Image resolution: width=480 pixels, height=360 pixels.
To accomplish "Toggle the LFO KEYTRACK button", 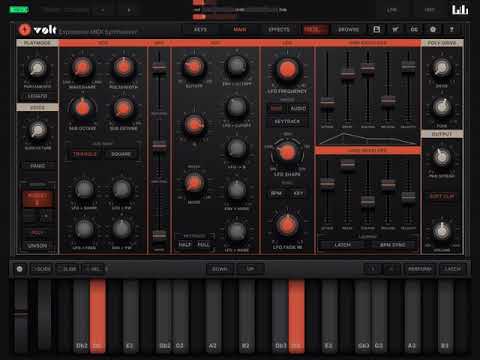I will 287,122.
